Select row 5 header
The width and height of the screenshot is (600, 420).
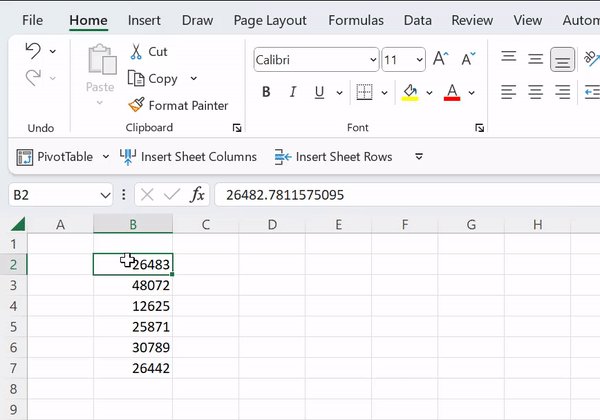(13, 327)
